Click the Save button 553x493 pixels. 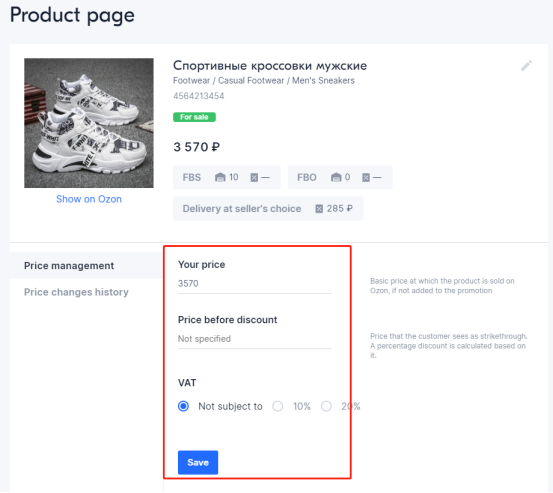(x=198, y=462)
